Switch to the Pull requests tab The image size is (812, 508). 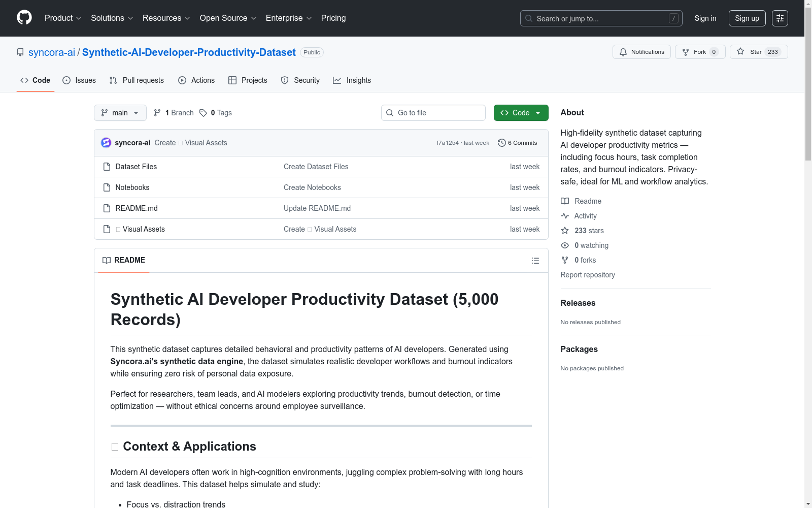(x=137, y=80)
